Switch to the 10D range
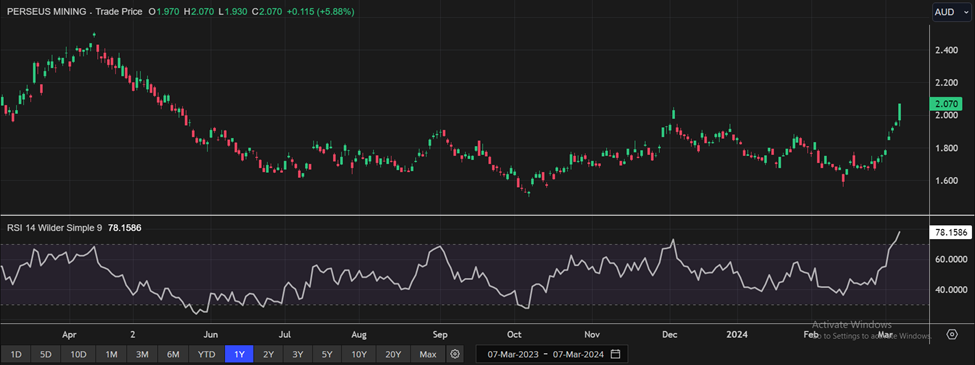975x365 pixels. pyautogui.click(x=78, y=354)
